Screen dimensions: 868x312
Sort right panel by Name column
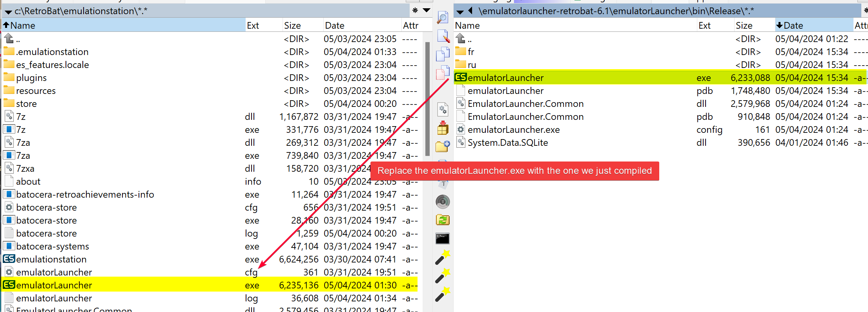click(x=575, y=25)
